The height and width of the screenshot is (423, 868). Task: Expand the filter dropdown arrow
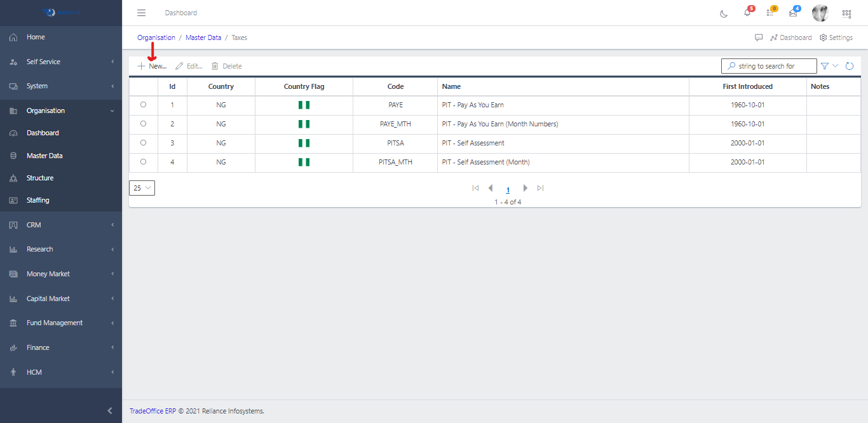point(835,66)
